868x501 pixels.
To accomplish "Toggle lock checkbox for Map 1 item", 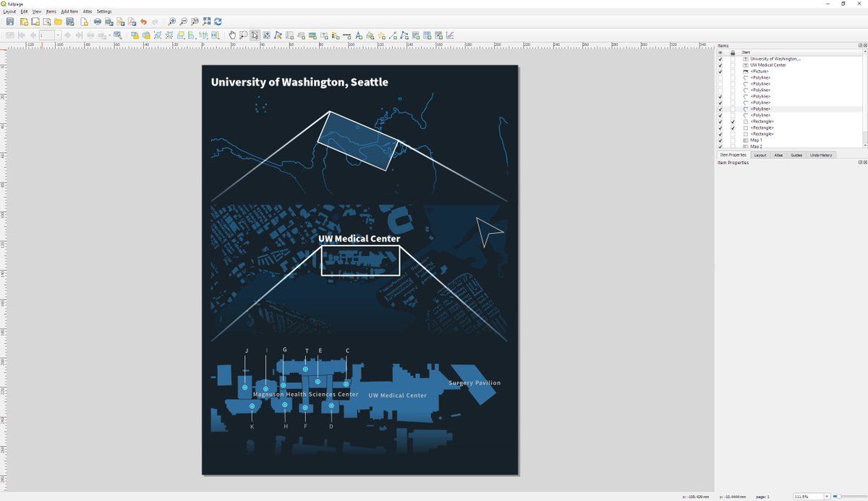I will tap(733, 140).
